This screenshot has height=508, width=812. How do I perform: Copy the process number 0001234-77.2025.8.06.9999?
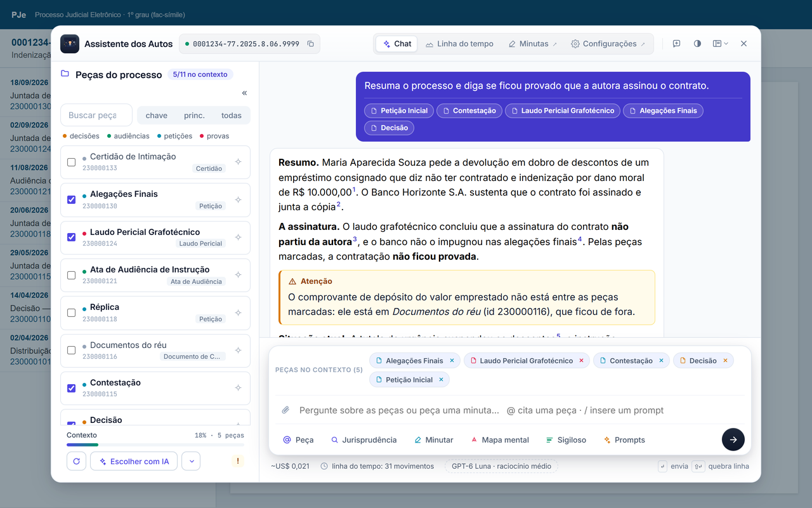pos(311,44)
